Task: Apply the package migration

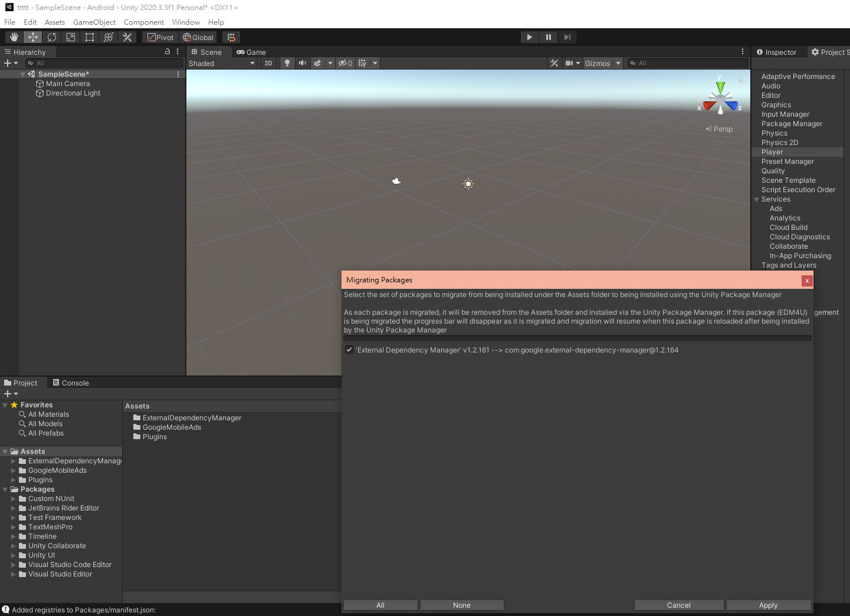Action: coord(769,605)
